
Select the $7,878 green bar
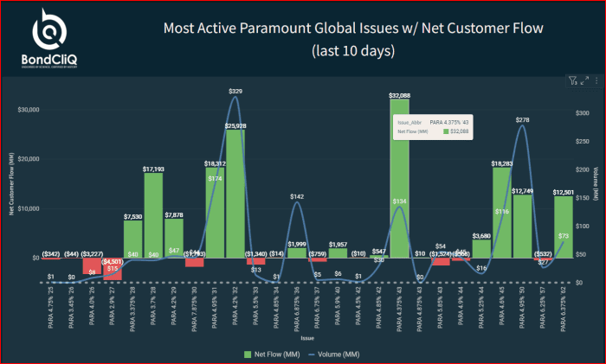click(x=174, y=239)
